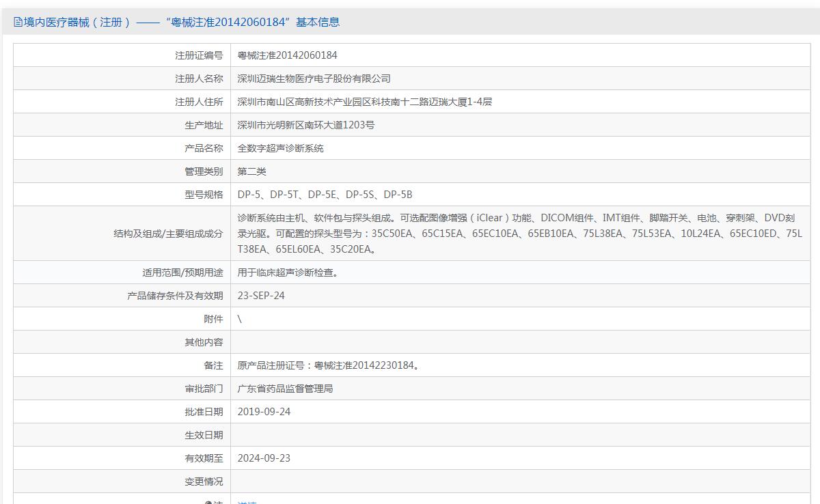The width and height of the screenshot is (820, 504).
Task: Click the 注册人住所 label
Action: point(199,102)
